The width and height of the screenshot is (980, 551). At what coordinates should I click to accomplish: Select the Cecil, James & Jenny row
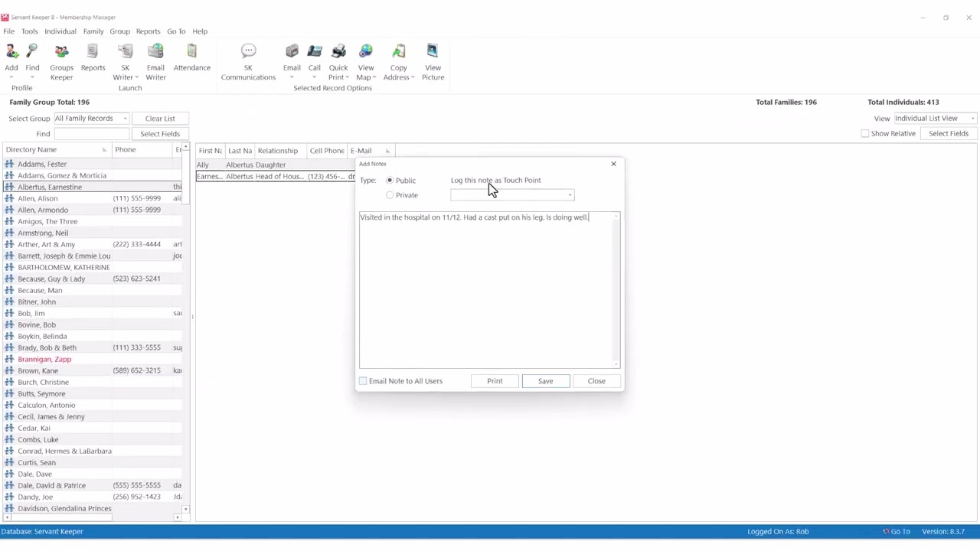click(x=93, y=416)
